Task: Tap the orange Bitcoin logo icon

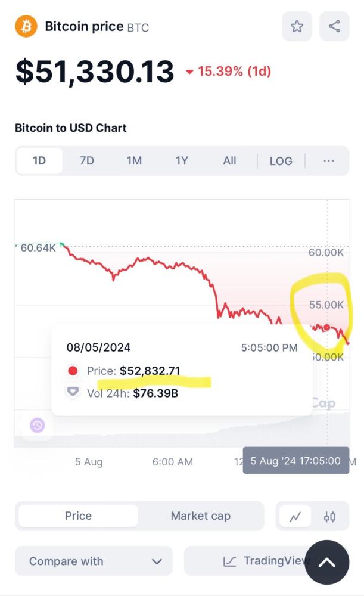Action: coord(26,26)
